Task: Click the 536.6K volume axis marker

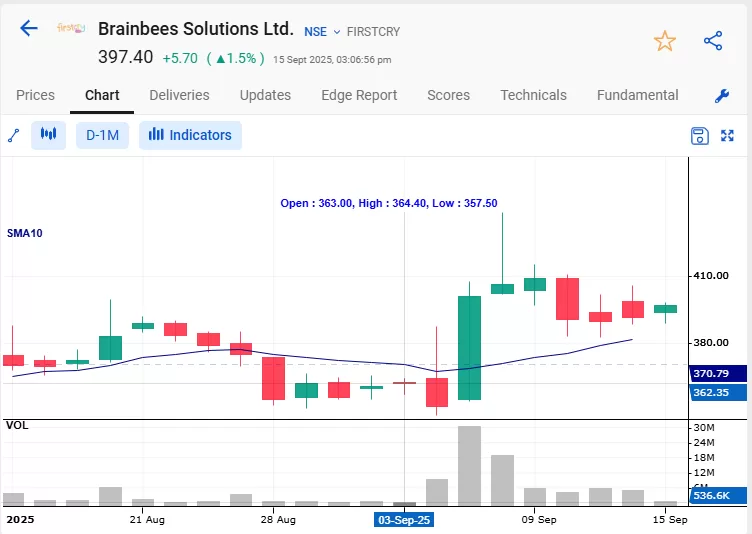Action: (718, 495)
